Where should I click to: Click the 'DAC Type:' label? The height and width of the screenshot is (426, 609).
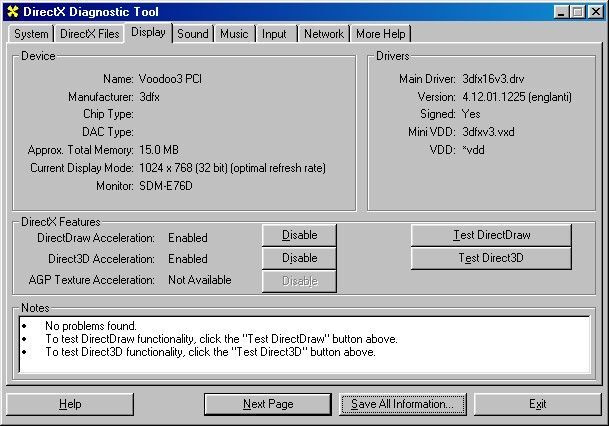pos(108,132)
